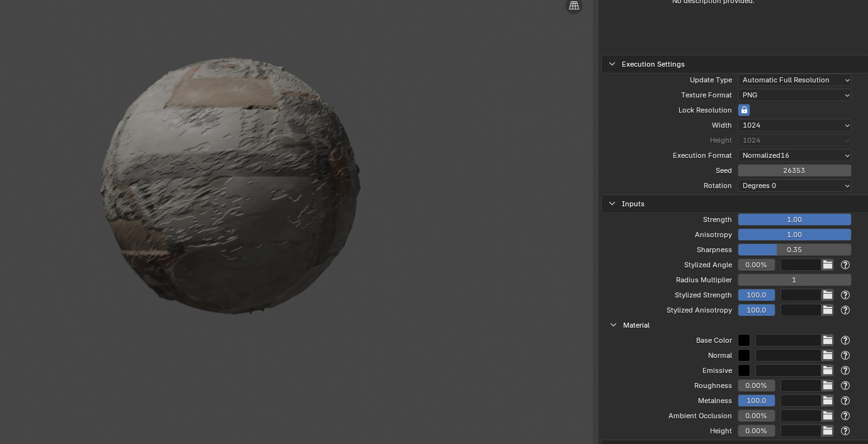Collapse the Execution Settings section
Viewport: 868px width, 444px height.
612,64
